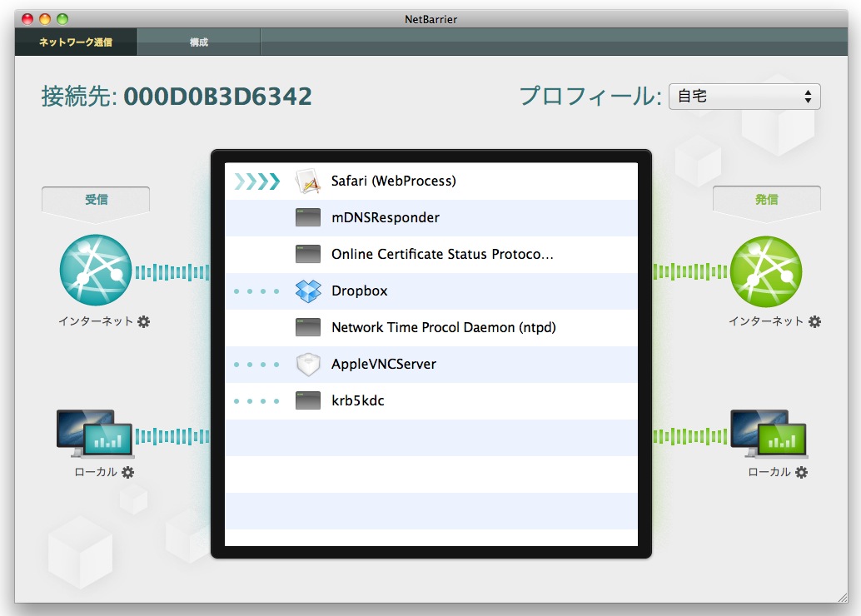Open settings gear for outgoing ローカル
This screenshot has height=616, width=861.
click(x=802, y=472)
